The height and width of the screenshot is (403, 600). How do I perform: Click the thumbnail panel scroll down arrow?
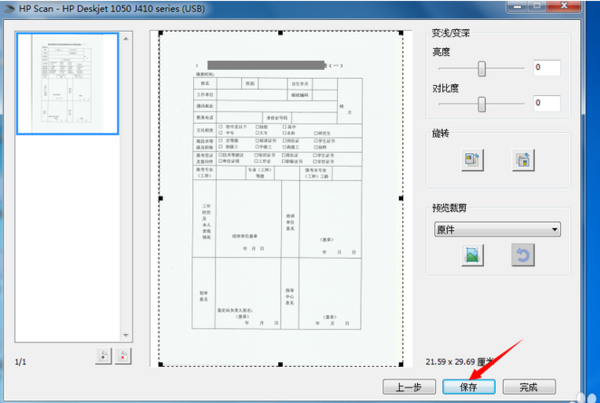point(126,335)
